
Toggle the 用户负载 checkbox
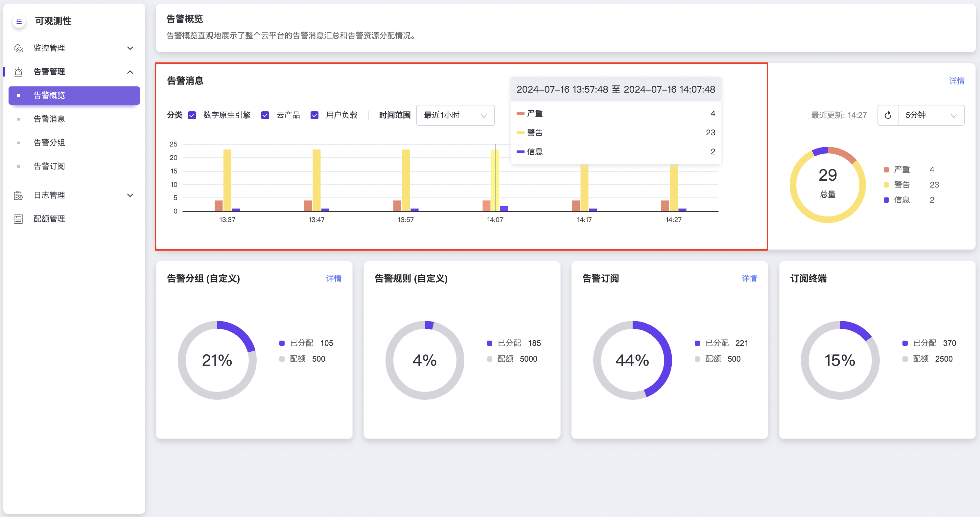[314, 115]
